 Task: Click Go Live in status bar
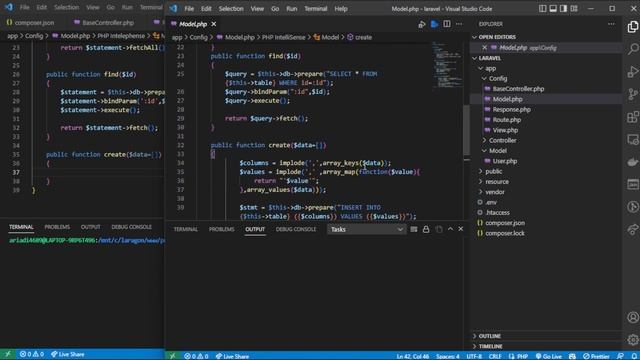coord(549,356)
